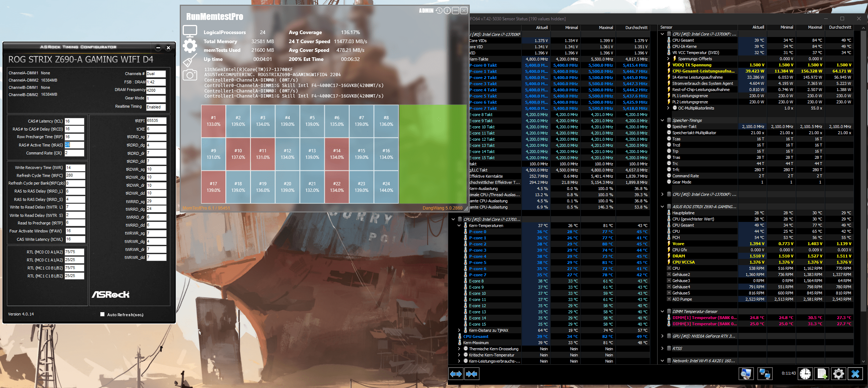The width and height of the screenshot is (868, 388).
Task: Select the DIMM[1] Temperatur sensor row
Action: click(760, 318)
